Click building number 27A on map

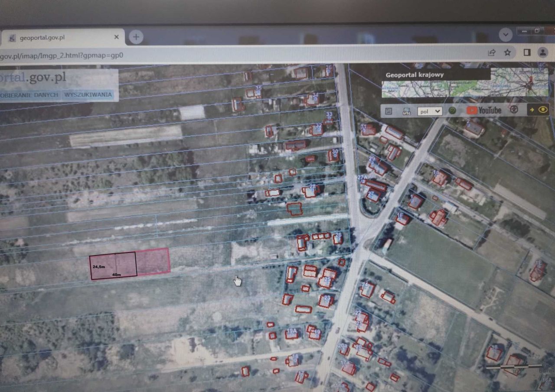[x=362, y=178]
